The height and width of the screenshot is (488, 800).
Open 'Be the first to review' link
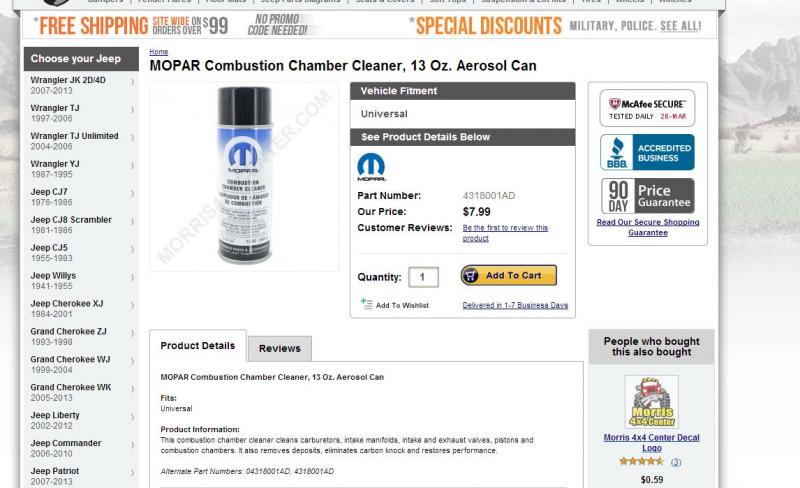coord(505,233)
